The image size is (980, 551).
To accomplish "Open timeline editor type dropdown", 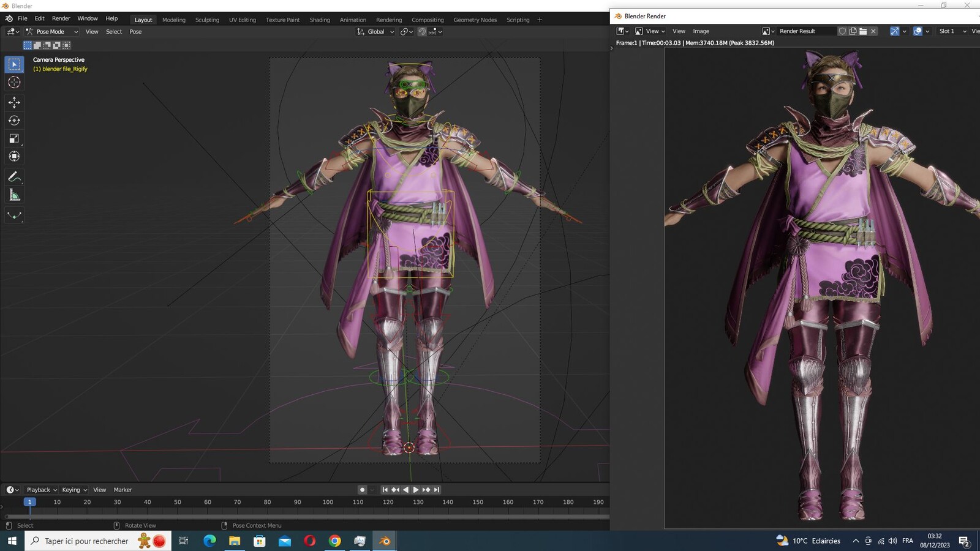I will tap(12, 490).
